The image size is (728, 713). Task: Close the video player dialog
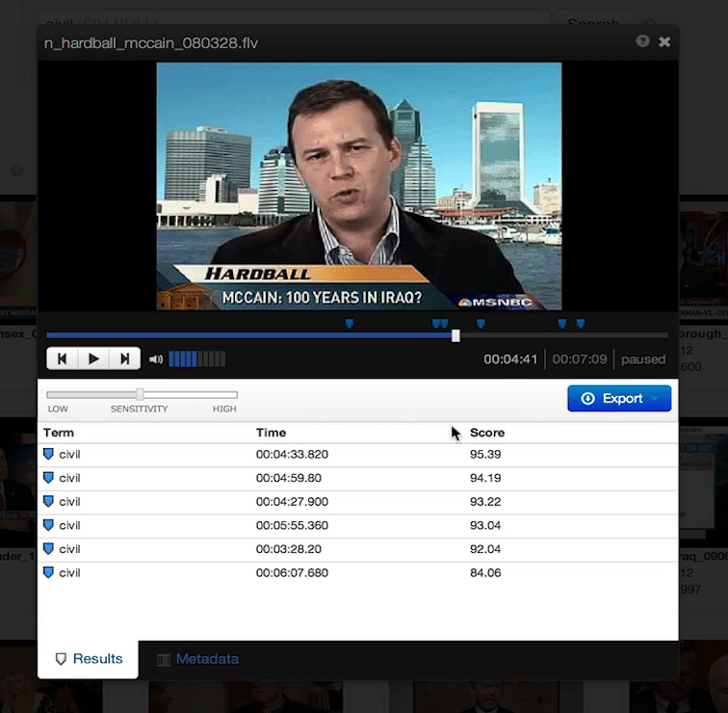[x=664, y=41]
